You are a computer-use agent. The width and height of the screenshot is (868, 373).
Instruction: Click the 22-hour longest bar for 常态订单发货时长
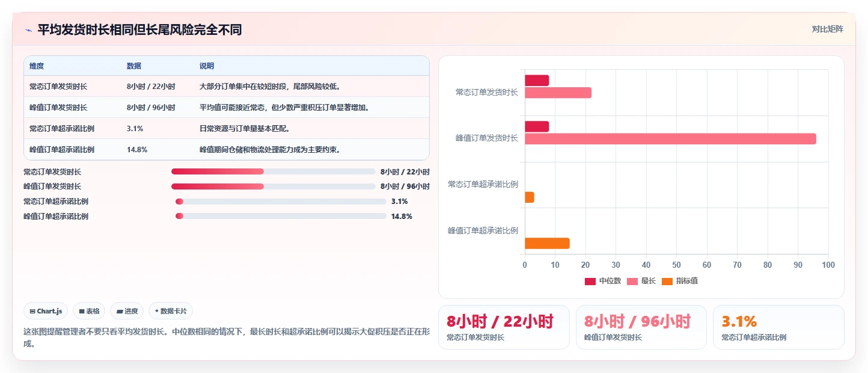pyautogui.click(x=558, y=93)
